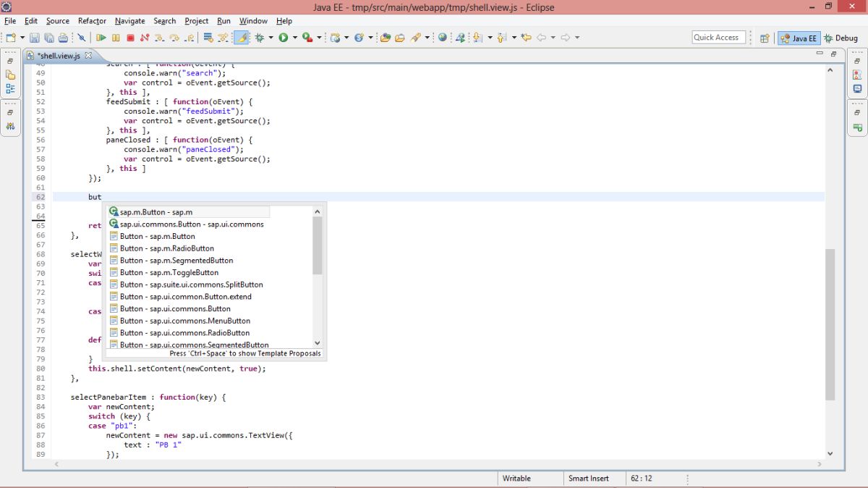Click the editor scroll-down arrow
Screen dimensions: 868x488
point(830,453)
